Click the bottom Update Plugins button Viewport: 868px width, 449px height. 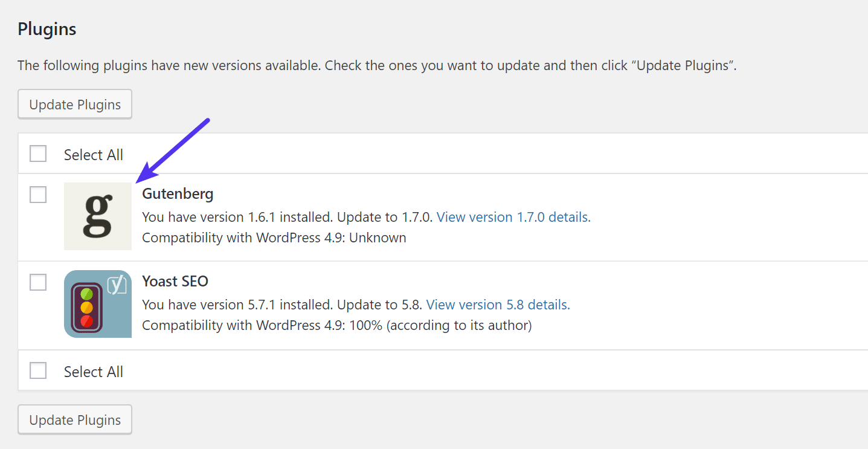click(x=74, y=419)
